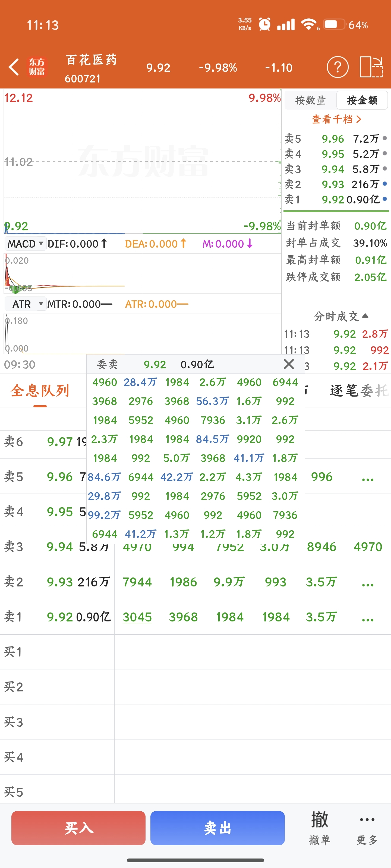Tap the 28.4万 order in popup
Screen dimensions: 391x868
coord(140,382)
